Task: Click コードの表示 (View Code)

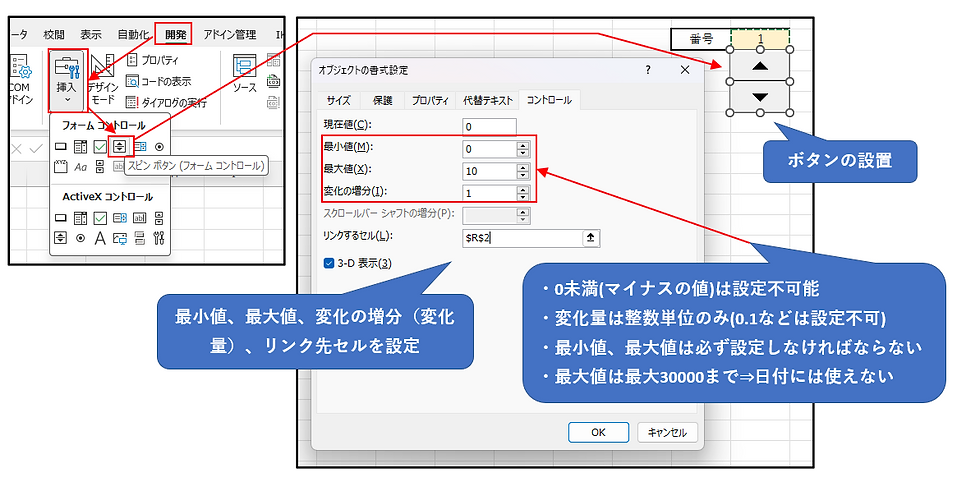Action: [158, 81]
